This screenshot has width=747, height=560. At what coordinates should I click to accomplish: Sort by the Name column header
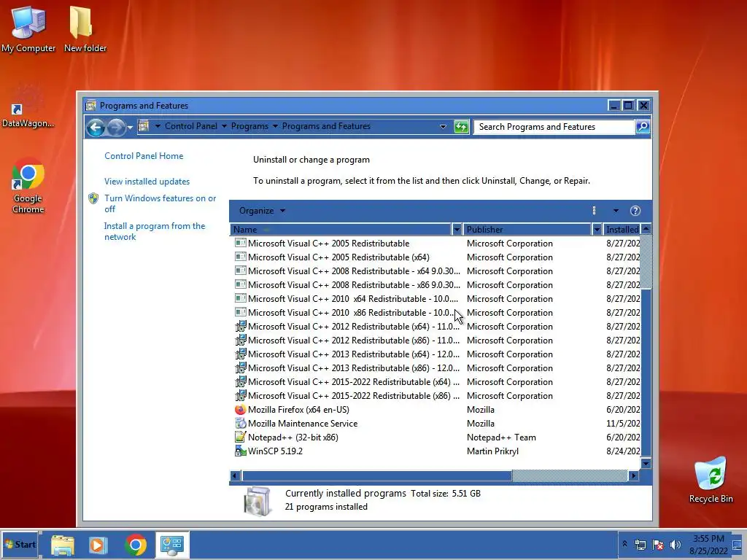341,230
